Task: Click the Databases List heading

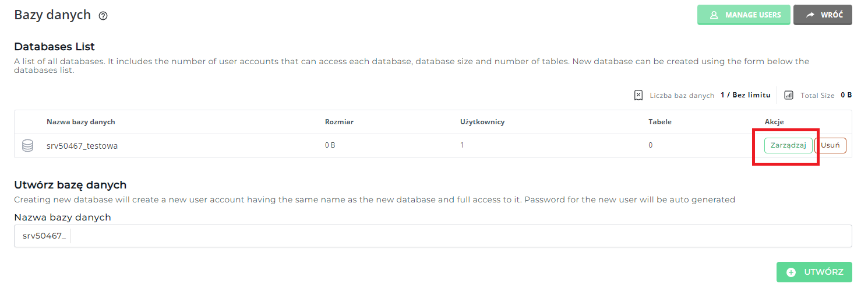Action: [54, 47]
